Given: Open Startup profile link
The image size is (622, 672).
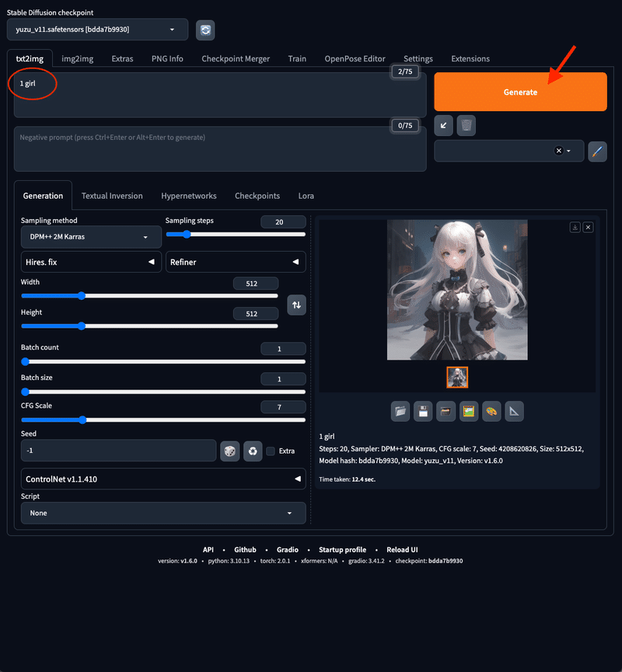Looking at the screenshot, I should tap(342, 550).
